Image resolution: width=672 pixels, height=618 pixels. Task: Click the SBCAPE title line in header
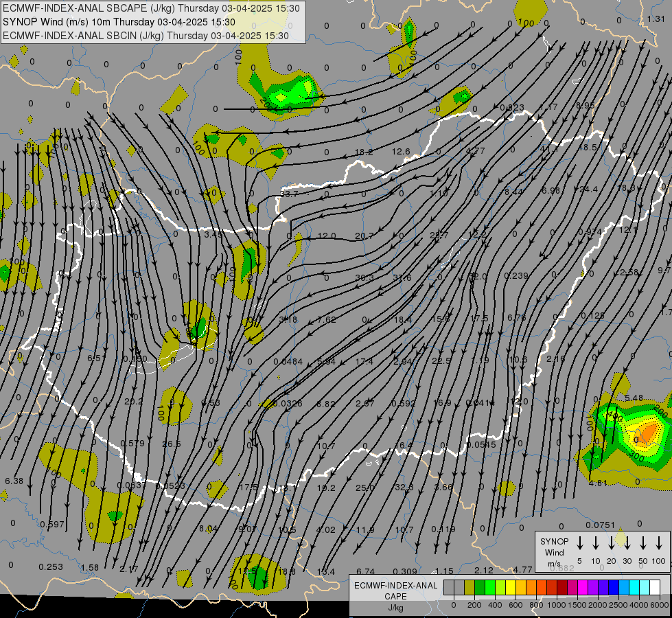(x=151, y=8)
